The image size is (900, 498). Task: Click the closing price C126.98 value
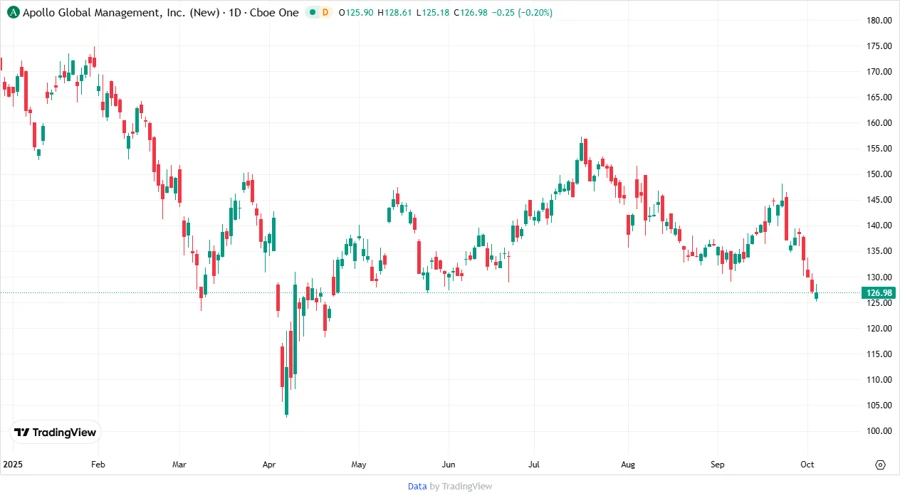pyautogui.click(x=468, y=13)
